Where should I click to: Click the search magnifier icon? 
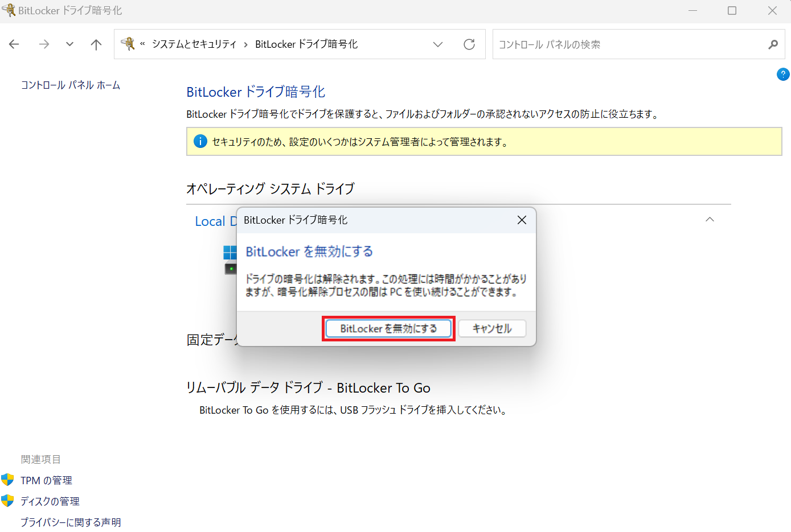[773, 44]
